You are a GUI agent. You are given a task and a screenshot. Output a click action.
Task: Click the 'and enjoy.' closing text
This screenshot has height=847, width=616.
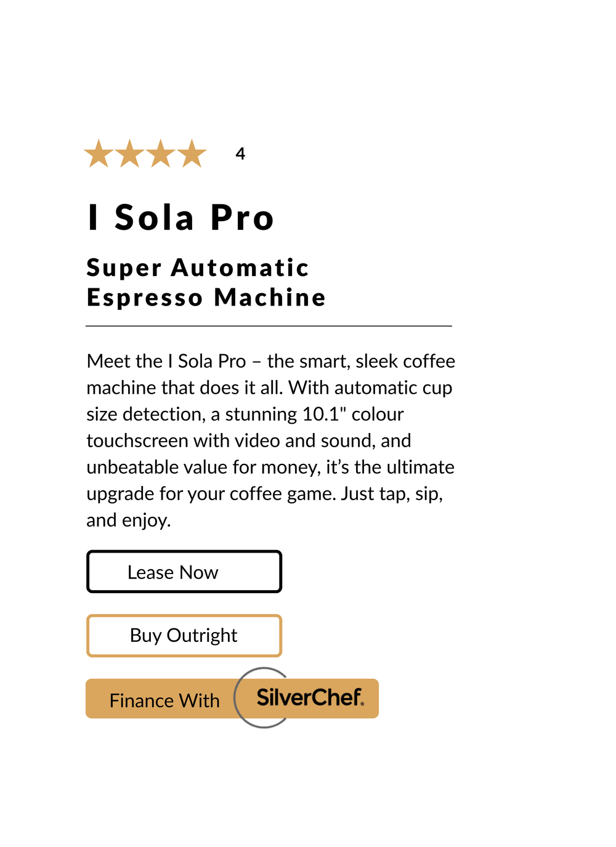[129, 521]
